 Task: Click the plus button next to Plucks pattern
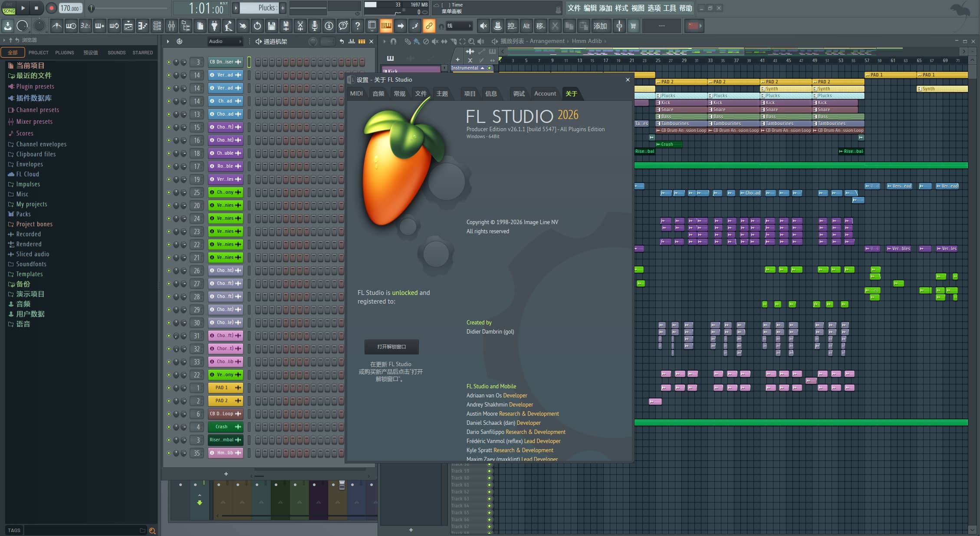click(283, 8)
